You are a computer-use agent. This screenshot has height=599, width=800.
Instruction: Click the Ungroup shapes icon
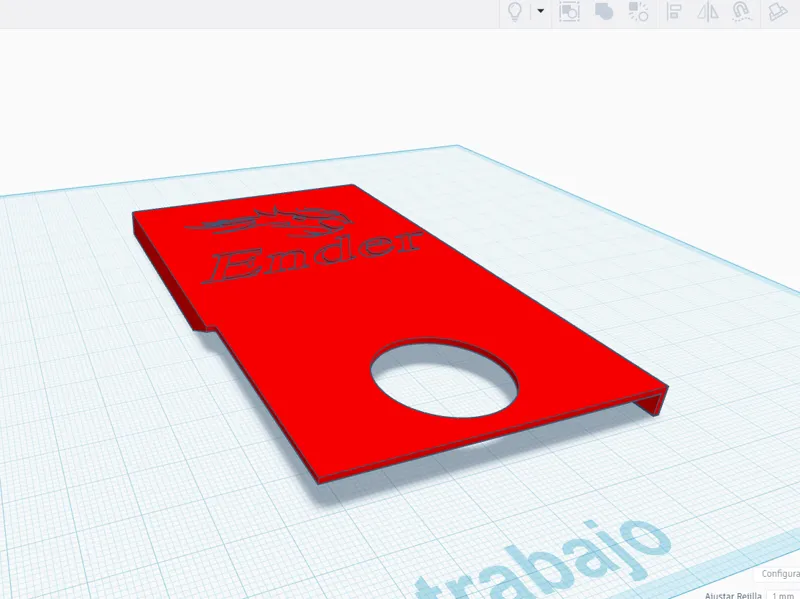(638, 11)
